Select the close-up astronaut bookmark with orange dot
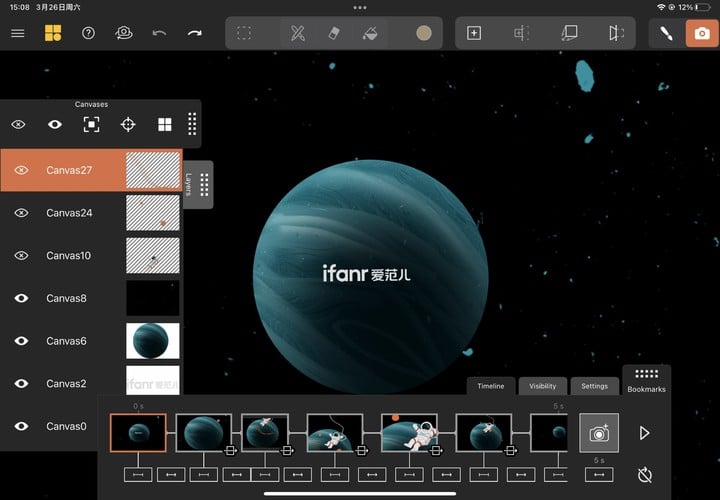This screenshot has height=500, width=720. pyautogui.click(x=409, y=433)
